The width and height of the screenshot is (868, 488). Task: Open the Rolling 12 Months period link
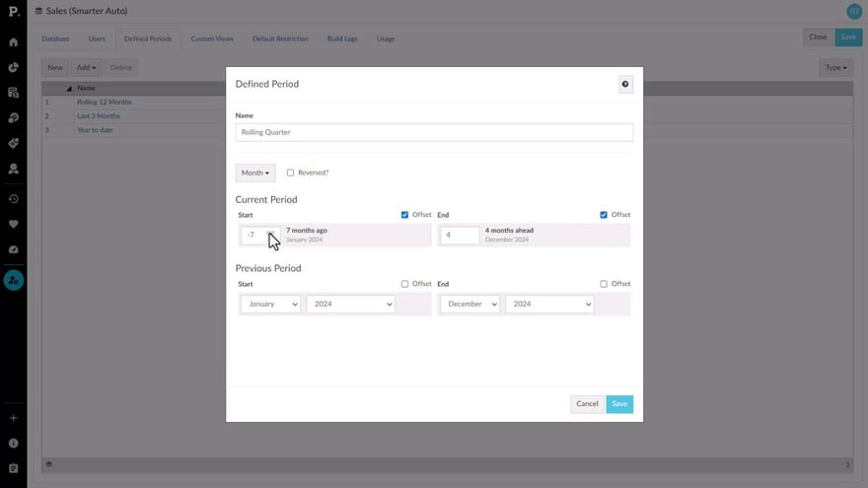(105, 102)
